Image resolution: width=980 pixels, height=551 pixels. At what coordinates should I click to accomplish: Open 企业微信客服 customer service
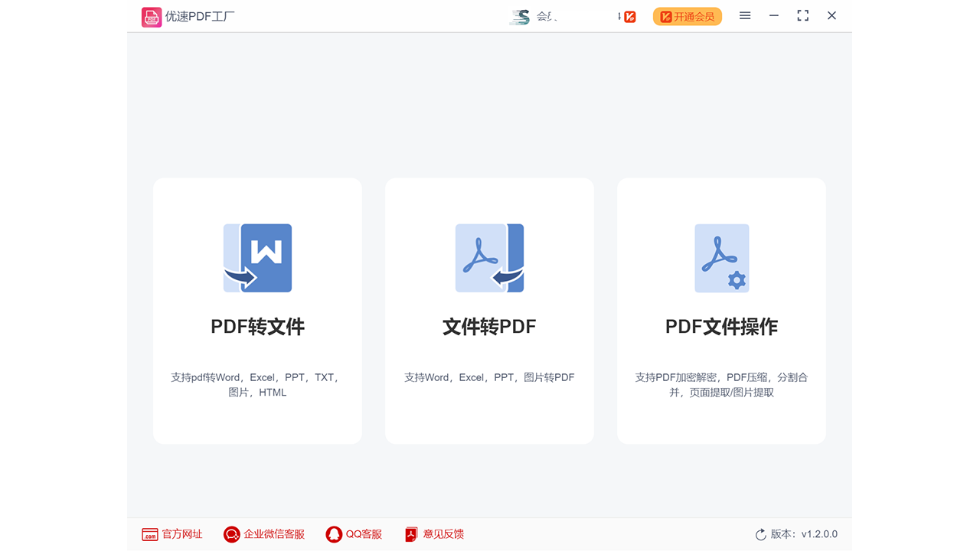click(231, 534)
